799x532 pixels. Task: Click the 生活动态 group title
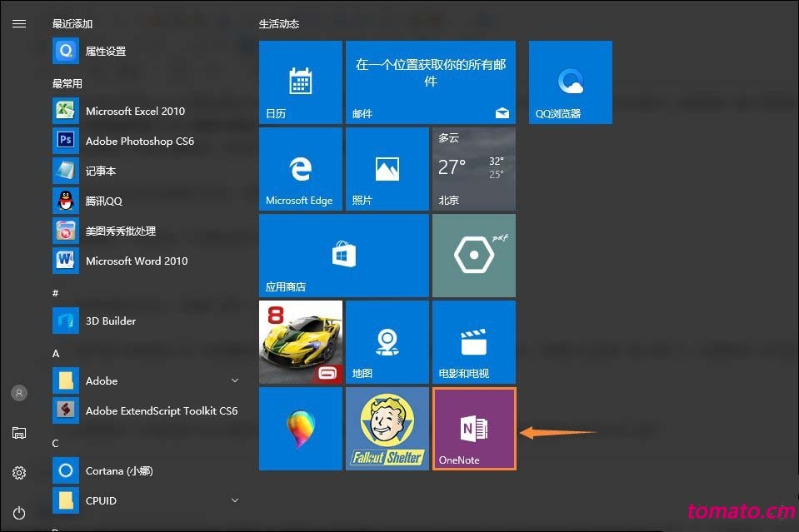pyautogui.click(x=279, y=24)
